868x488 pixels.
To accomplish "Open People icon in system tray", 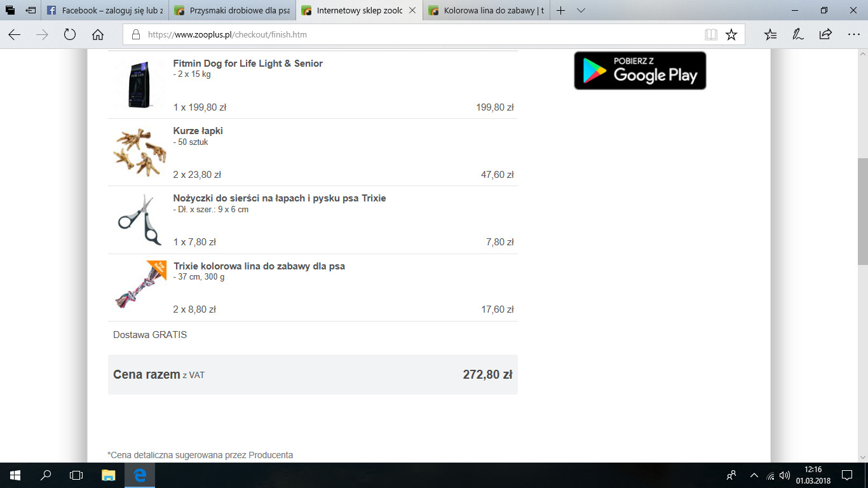I will pyautogui.click(x=731, y=475).
